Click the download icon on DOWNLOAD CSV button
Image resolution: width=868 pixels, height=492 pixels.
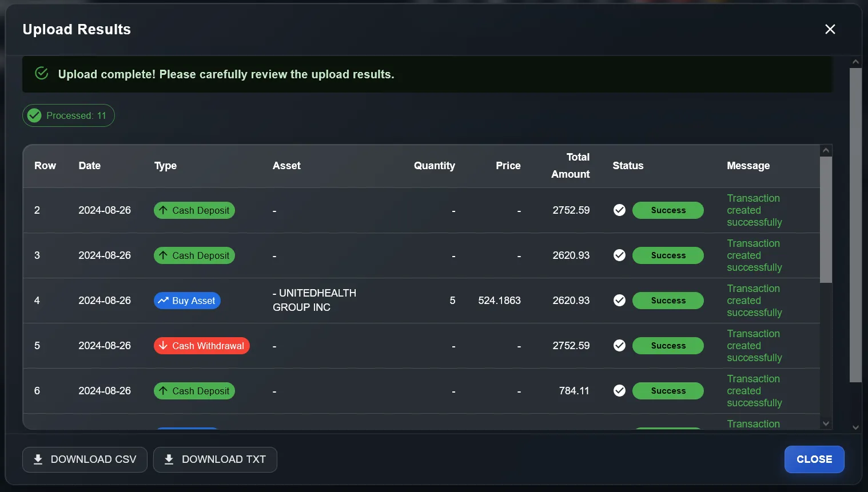click(38, 459)
